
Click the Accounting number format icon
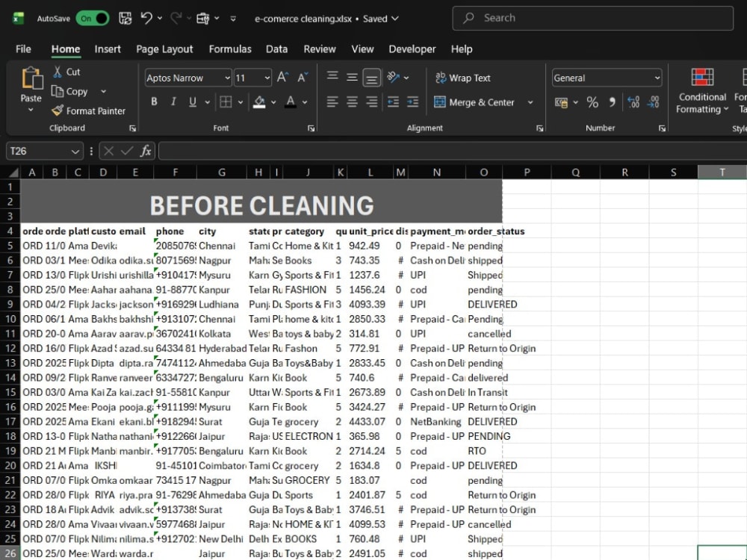click(561, 102)
